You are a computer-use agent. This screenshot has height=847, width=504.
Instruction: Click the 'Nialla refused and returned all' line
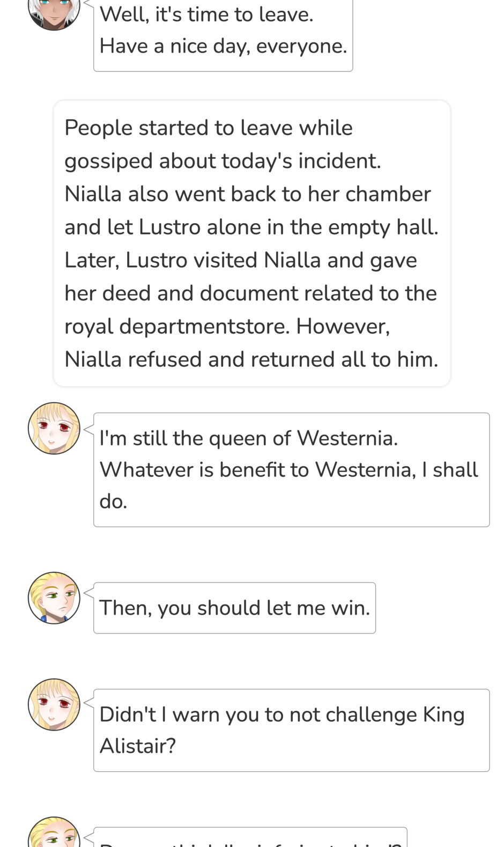click(251, 359)
